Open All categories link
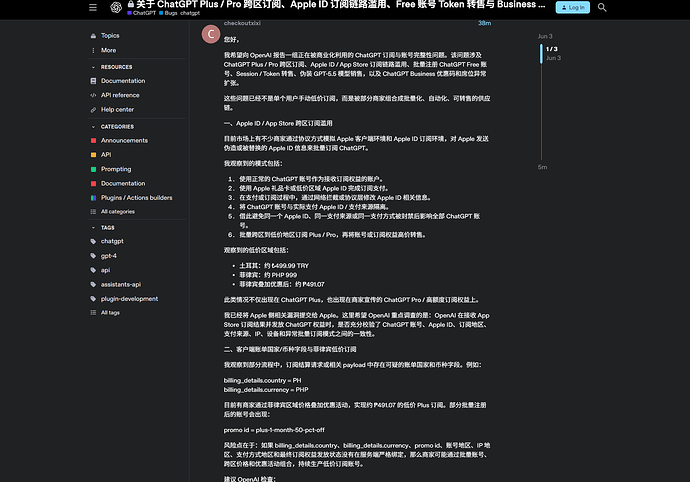 tap(118, 212)
